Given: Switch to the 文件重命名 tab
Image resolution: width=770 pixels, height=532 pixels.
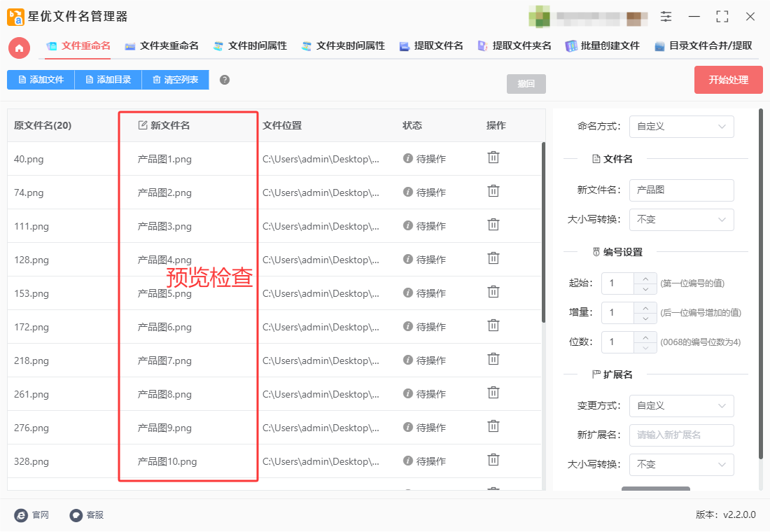Looking at the screenshot, I should (78, 46).
